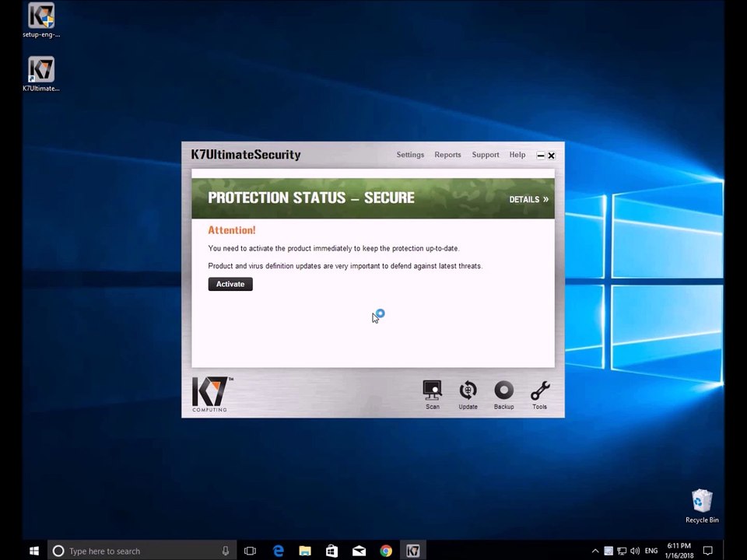Viewport: 747px width, 560px height.
Task: Click the K7UltimateSecurity window title
Action: pos(246,155)
